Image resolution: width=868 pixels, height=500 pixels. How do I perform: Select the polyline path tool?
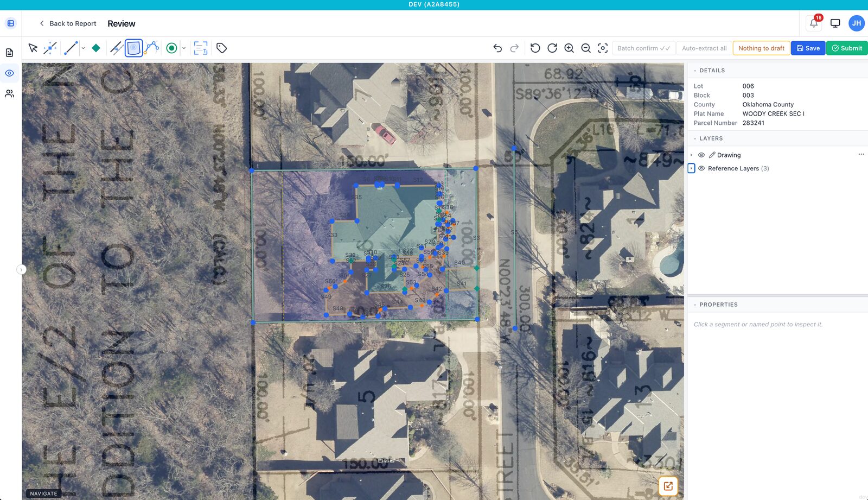tap(152, 48)
